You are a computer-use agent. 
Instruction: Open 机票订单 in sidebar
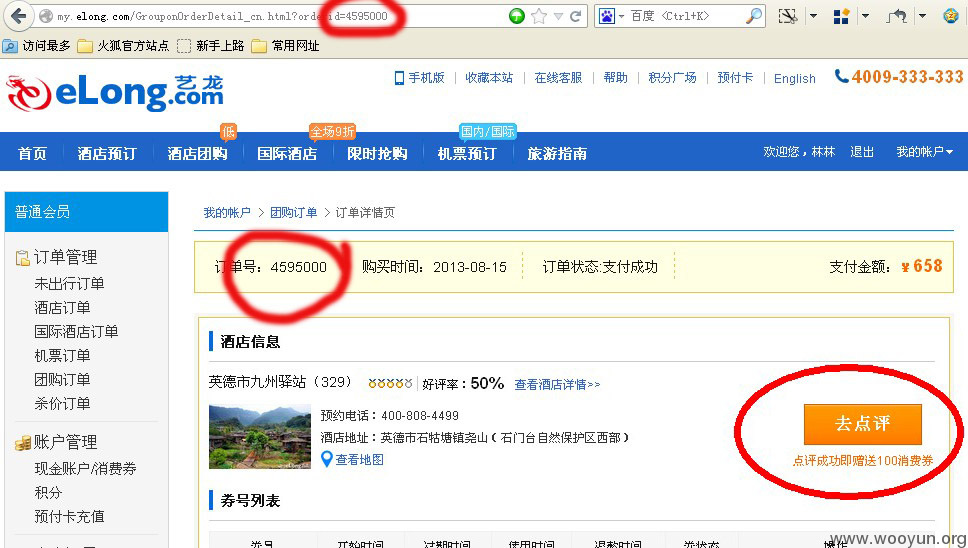click(x=62, y=356)
